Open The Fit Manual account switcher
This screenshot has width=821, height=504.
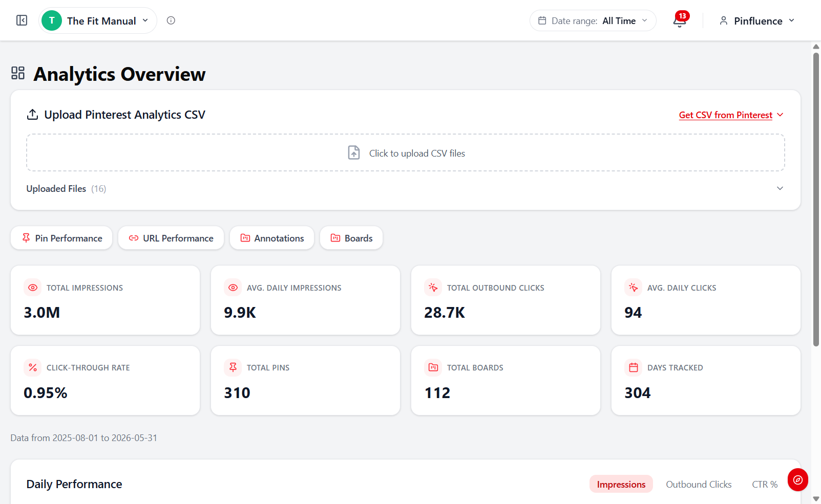(x=98, y=20)
